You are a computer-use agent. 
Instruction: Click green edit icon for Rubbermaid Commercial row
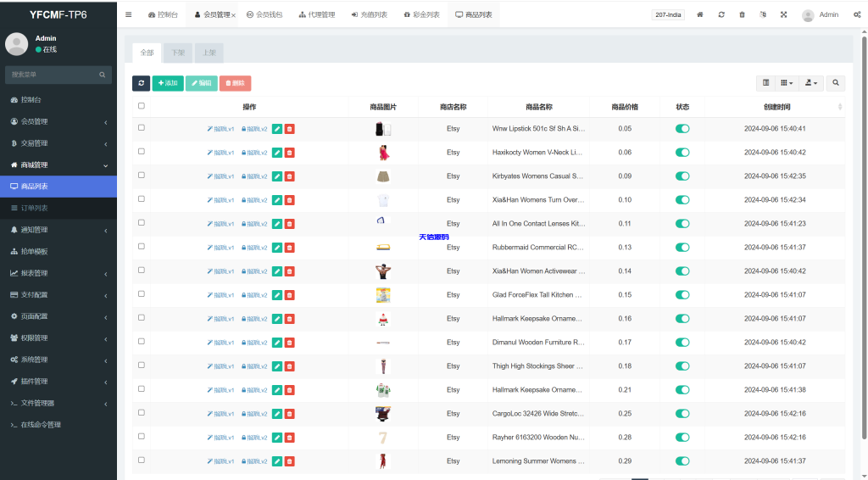277,248
